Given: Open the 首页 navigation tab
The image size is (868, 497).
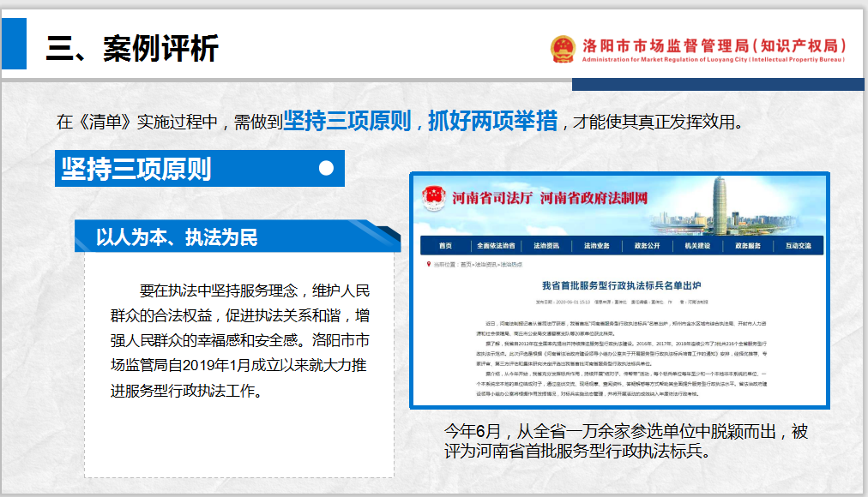Looking at the screenshot, I should [444, 246].
